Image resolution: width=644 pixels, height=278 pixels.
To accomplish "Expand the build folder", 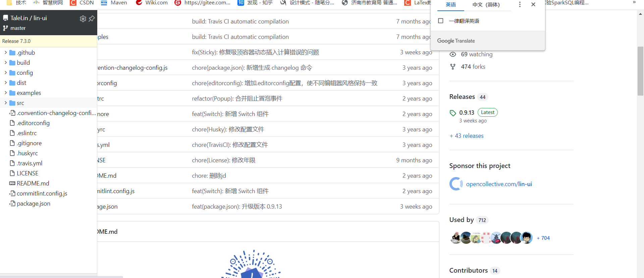I will tap(6, 63).
